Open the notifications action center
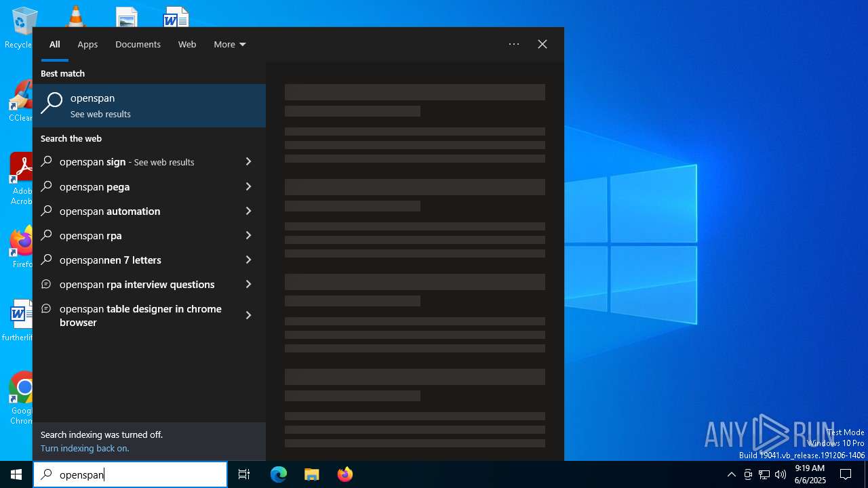 846,474
